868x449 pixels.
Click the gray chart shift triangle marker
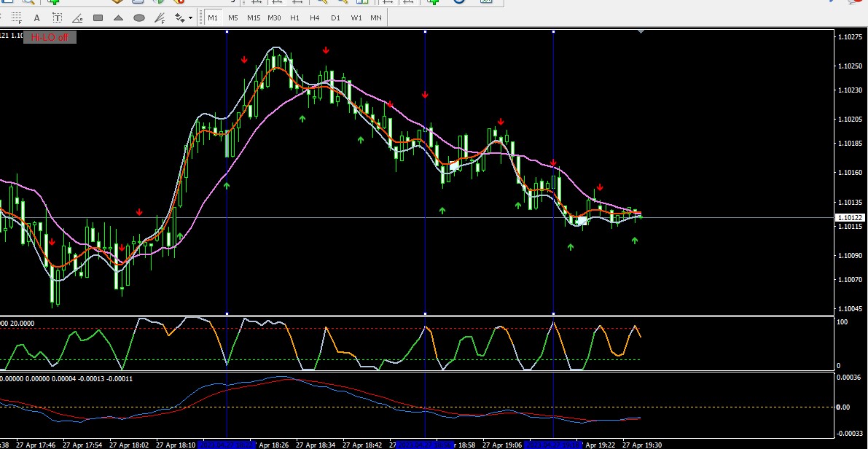coord(641,32)
